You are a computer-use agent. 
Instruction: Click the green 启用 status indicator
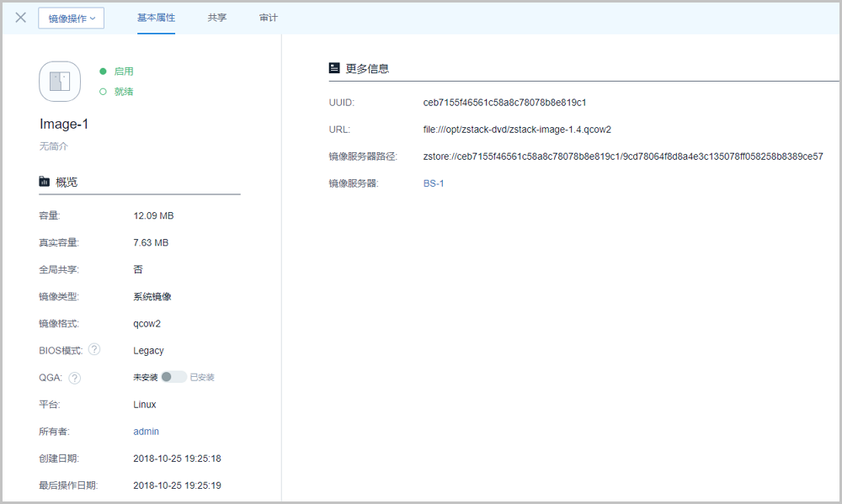[117, 72]
